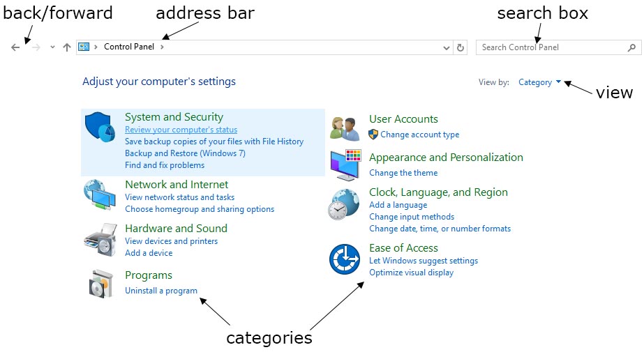The image size is (644, 352).
Task: Open Change input methods link
Action: [x=412, y=217]
